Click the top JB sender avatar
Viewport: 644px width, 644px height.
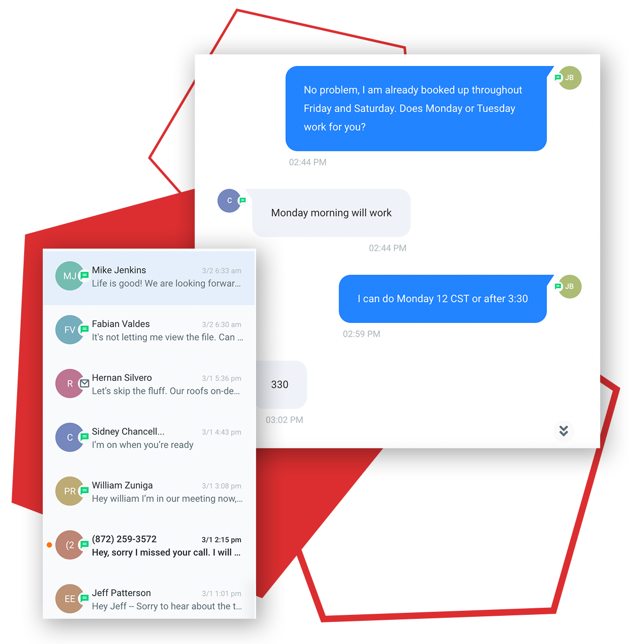tap(570, 78)
